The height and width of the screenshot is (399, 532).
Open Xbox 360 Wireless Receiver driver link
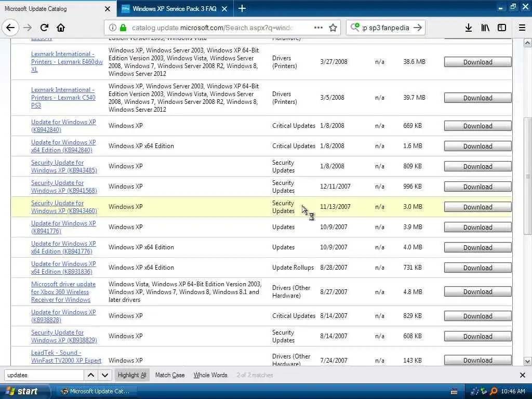(x=63, y=292)
